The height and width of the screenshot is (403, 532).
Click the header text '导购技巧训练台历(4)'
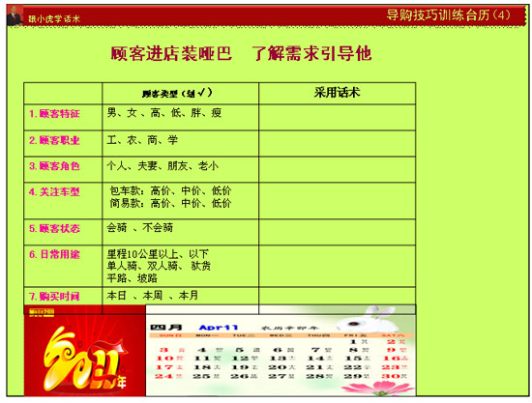(448, 14)
